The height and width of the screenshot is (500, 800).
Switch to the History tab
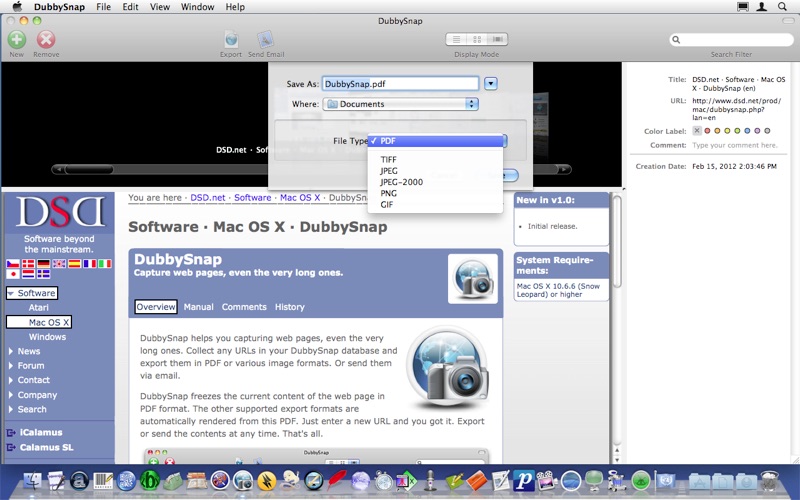pyautogui.click(x=290, y=307)
